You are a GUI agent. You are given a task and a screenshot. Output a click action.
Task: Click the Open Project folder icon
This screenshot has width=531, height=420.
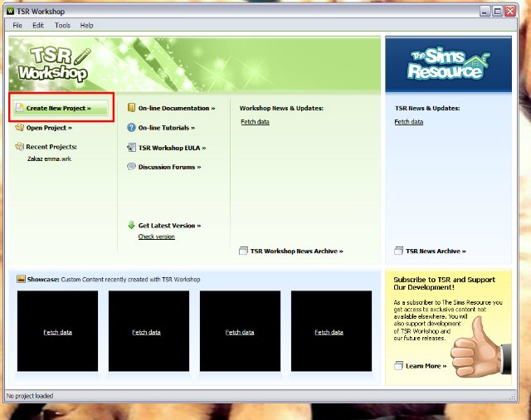[x=19, y=128]
